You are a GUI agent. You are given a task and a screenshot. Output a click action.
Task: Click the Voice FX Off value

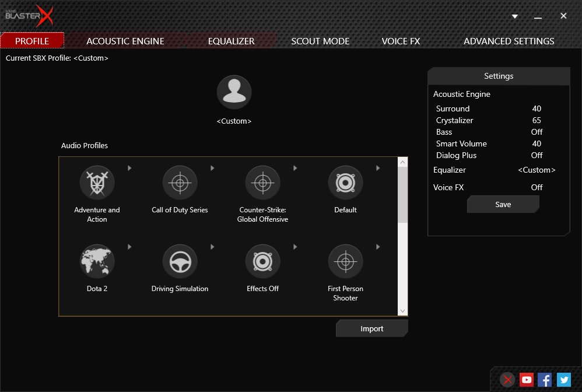[537, 187]
